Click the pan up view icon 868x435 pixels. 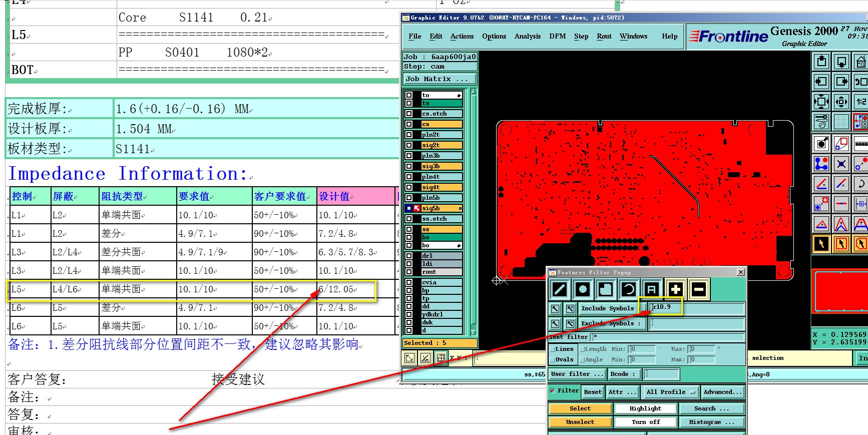(821, 62)
